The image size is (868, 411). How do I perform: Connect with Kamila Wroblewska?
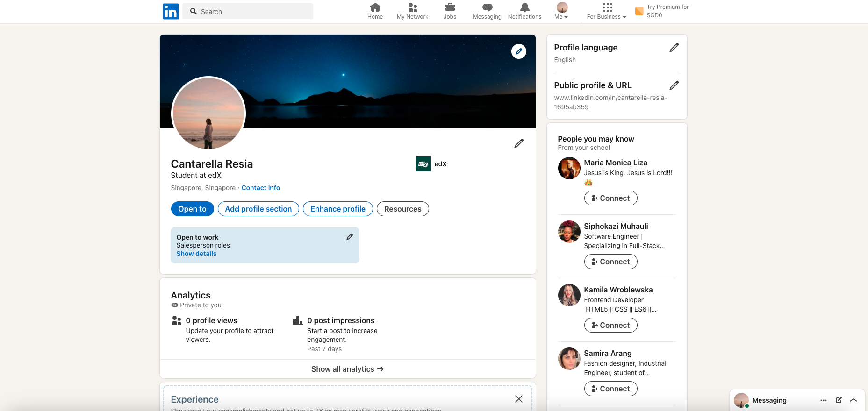610,325
